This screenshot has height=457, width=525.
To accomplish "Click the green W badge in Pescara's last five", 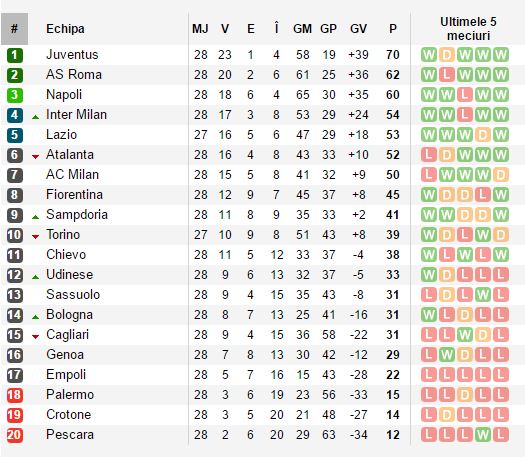I will click(x=483, y=435).
